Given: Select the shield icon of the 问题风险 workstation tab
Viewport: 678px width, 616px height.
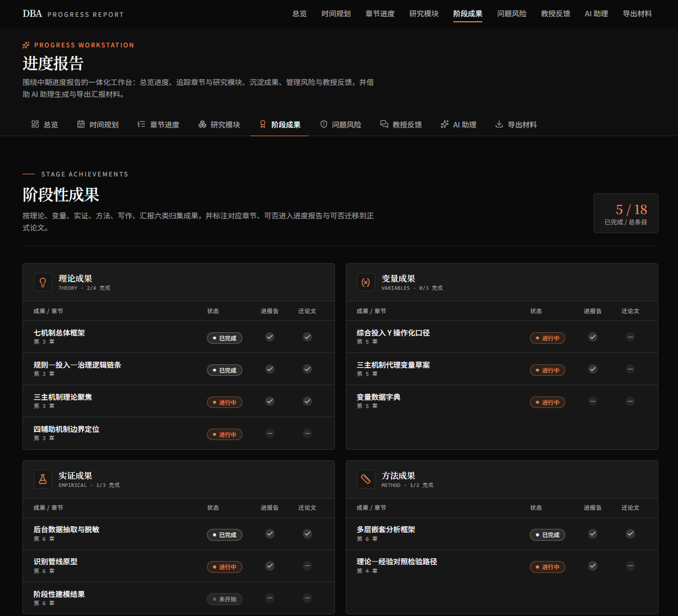Looking at the screenshot, I should pos(324,124).
